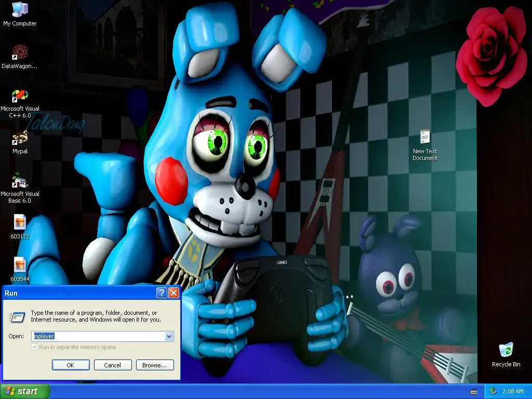This screenshot has height=399, width=532.
Task: Click the Run dialog help question mark
Action: [x=162, y=293]
